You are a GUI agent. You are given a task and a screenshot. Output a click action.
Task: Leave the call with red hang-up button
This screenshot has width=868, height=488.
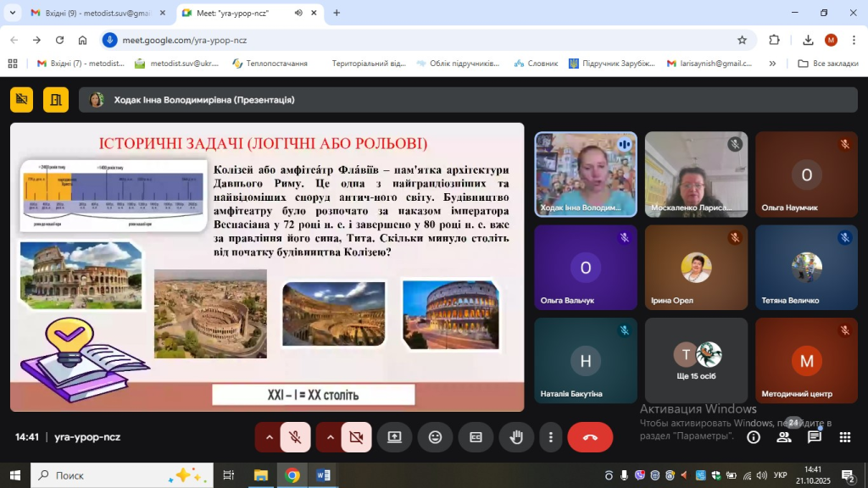590,437
